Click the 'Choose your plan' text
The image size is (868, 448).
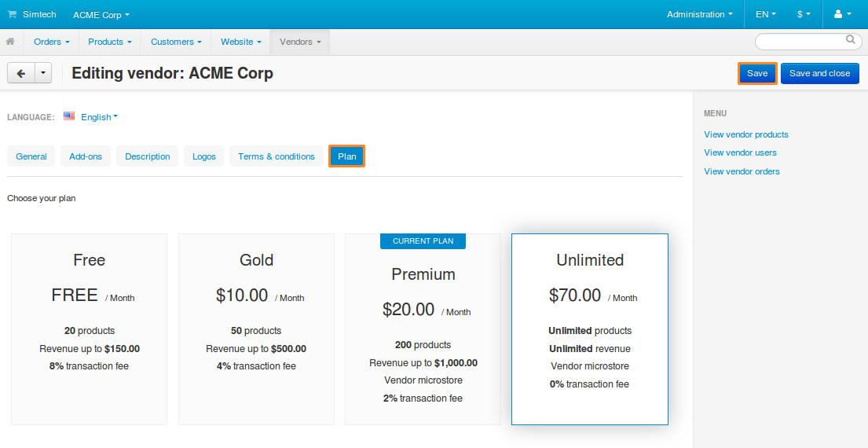click(42, 198)
